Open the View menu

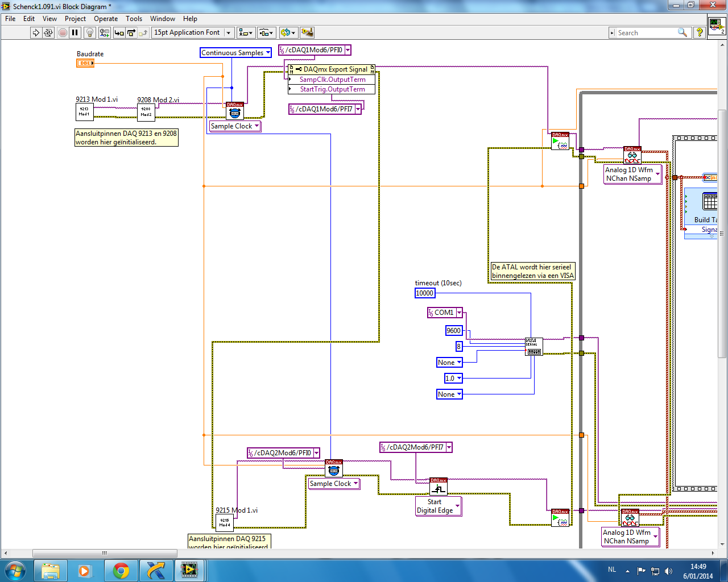[50, 19]
